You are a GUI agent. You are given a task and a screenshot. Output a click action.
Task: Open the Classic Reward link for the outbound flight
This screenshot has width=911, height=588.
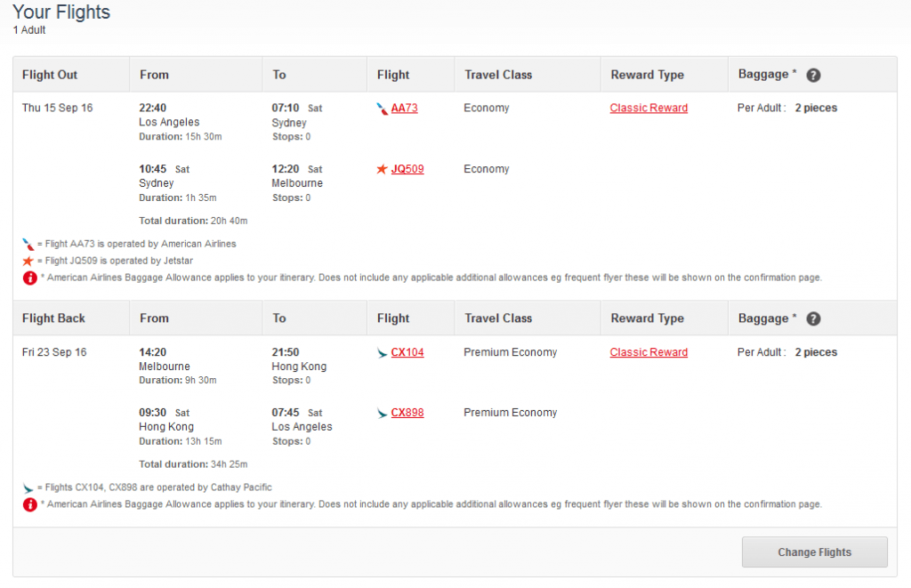(649, 108)
